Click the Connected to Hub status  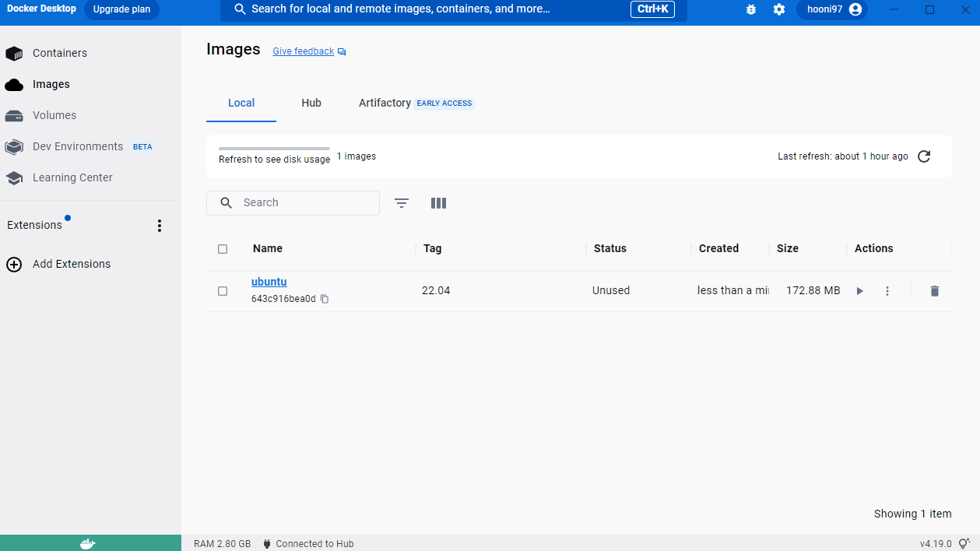pos(314,544)
